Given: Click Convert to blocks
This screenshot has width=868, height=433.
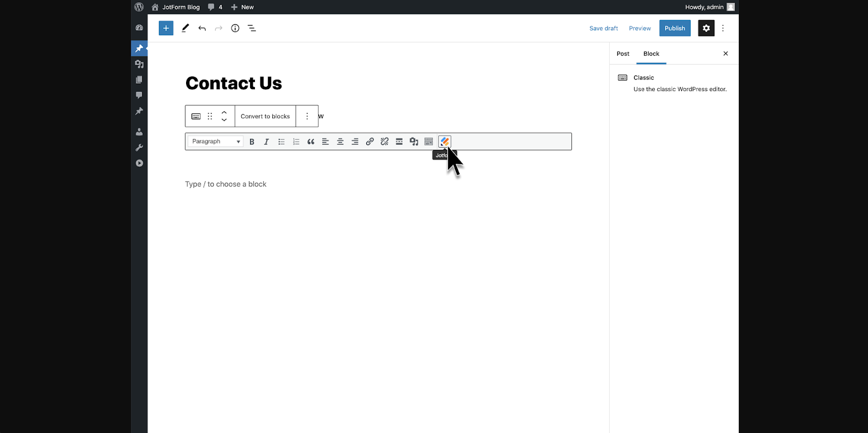Looking at the screenshot, I should (x=265, y=116).
